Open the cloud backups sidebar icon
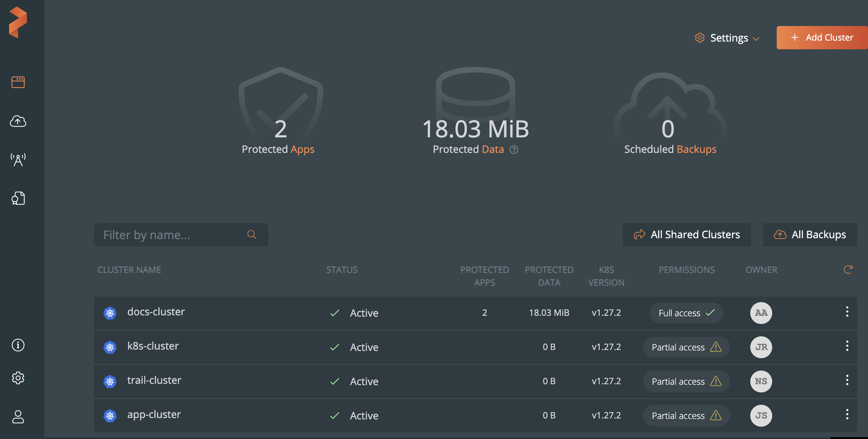The height and width of the screenshot is (439, 868). pyautogui.click(x=18, y=121)
